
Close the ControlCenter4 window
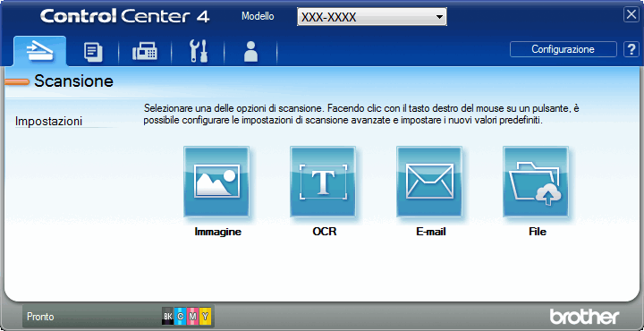[631, 15]
